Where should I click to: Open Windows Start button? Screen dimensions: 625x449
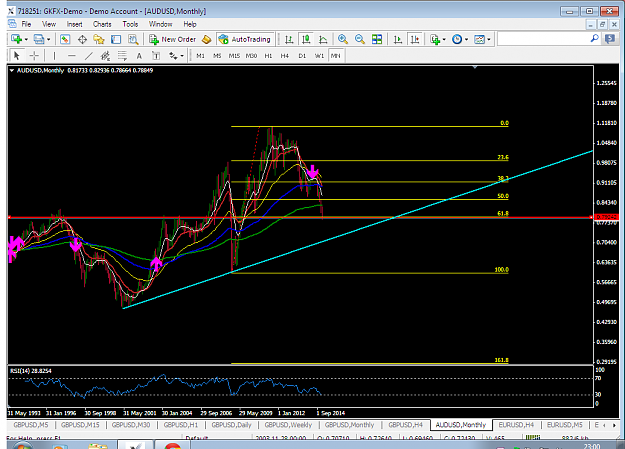point(22,445)
